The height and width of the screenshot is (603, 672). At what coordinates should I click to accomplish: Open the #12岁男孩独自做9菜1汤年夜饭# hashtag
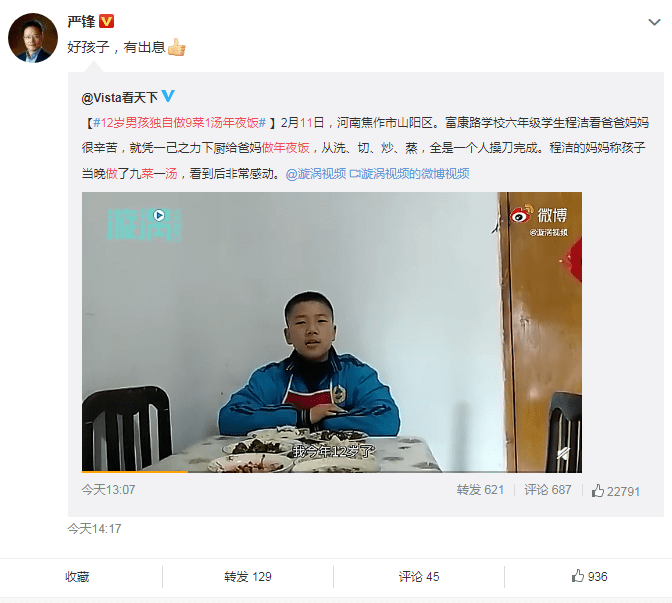point(180,123)
